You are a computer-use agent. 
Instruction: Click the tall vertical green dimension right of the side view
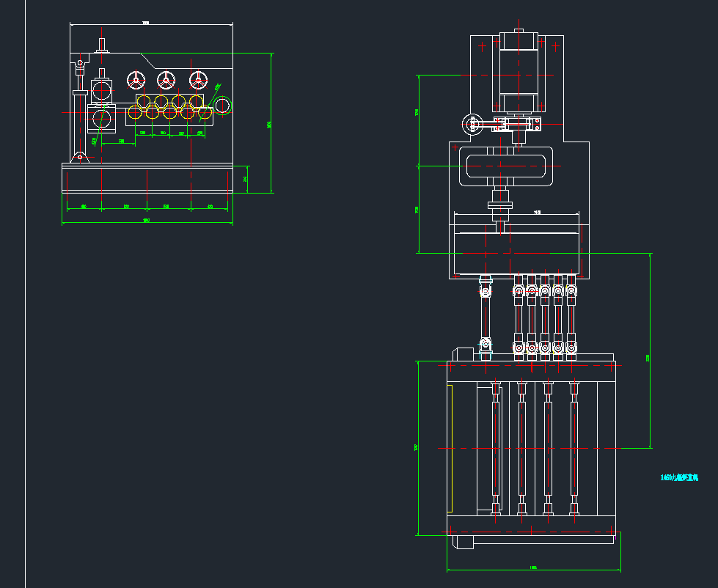coord(272,123)
